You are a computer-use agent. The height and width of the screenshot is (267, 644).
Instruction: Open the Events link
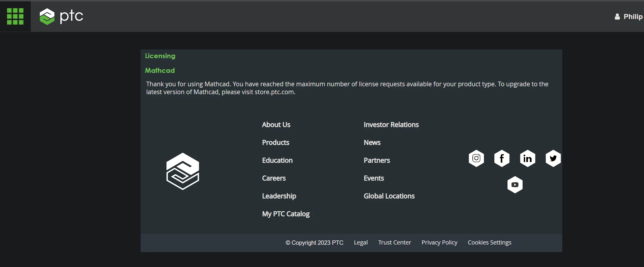[x=374, y=178]
